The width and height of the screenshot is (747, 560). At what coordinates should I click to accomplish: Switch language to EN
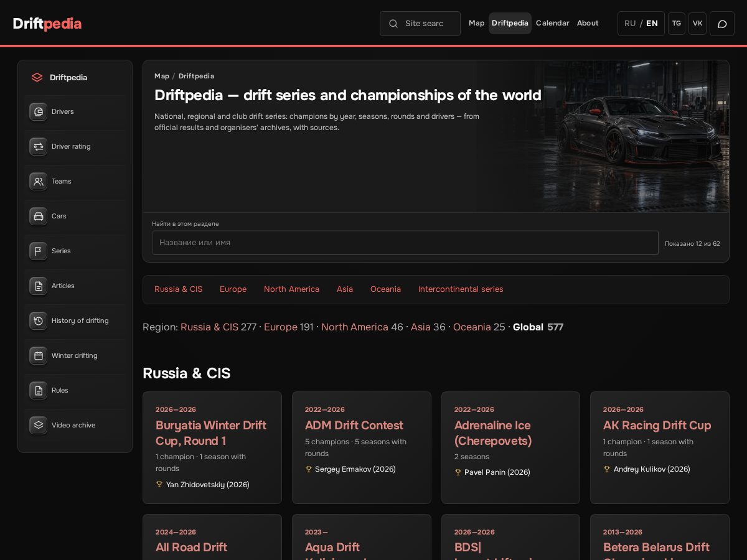(x=652, y=24)
